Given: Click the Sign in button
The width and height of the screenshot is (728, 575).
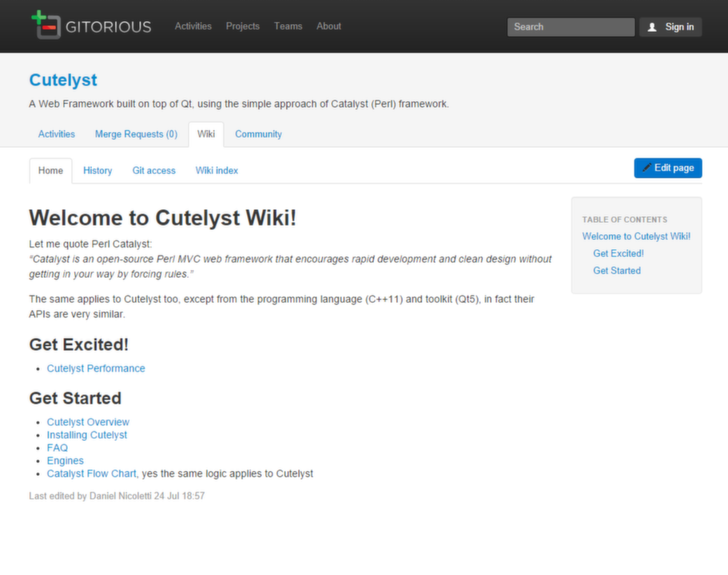Looking at the screenshot, I should (x=670, y=27).
